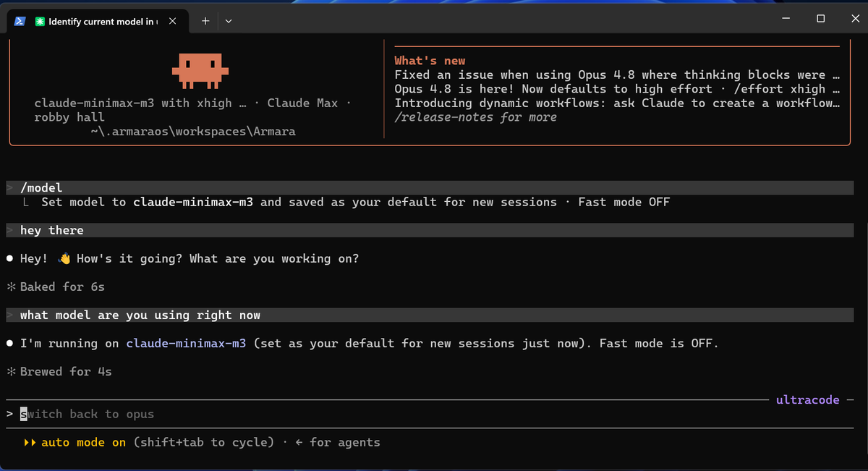
Task: Click the green tab icon beside the title
Action: click(x=40, y=22)
